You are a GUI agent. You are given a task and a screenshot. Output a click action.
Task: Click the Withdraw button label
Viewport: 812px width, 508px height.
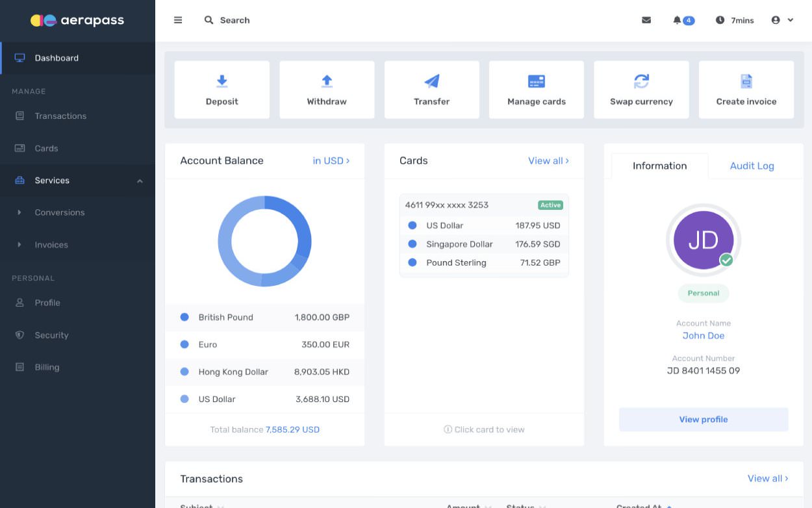click(327, 101)
